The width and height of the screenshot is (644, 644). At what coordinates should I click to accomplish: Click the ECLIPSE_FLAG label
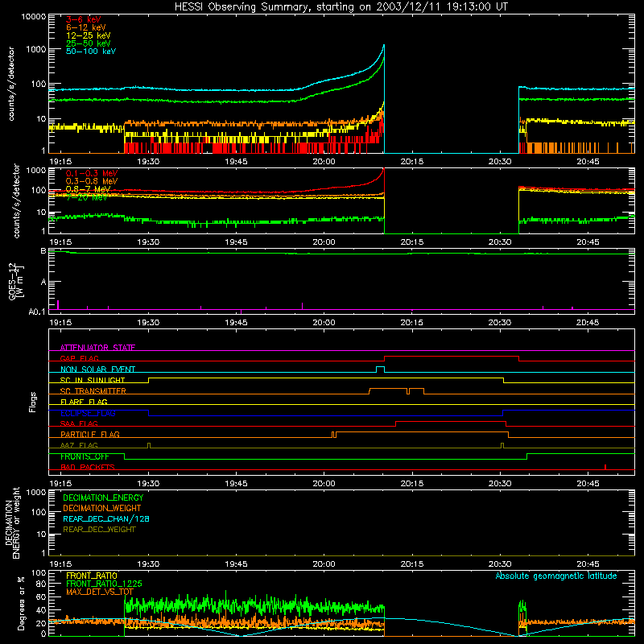(x=88, y=413)
